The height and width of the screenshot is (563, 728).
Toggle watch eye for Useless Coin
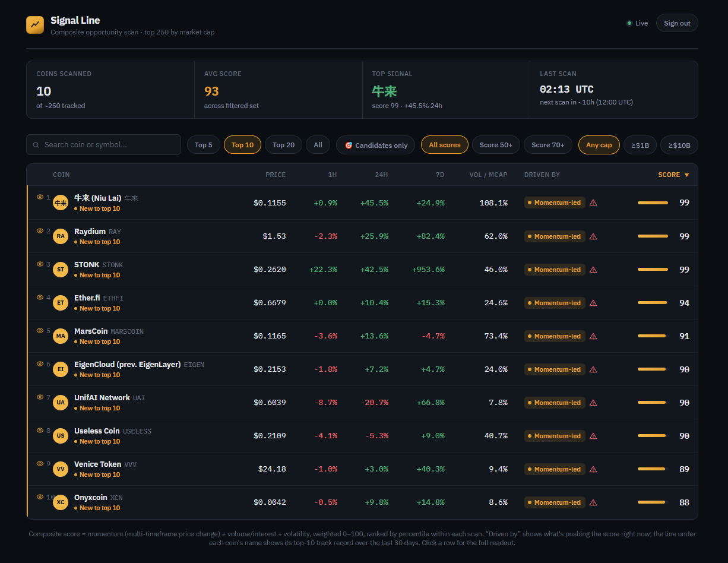click(40, 430)
